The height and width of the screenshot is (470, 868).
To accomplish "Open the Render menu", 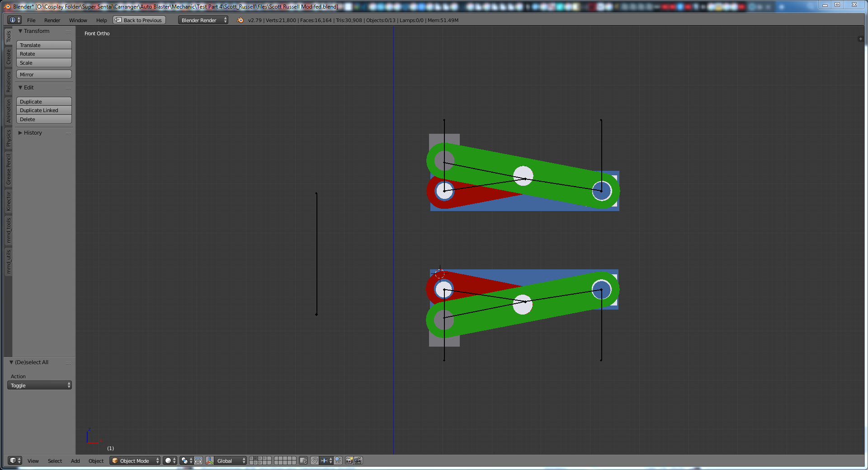I will [x=52, y=20].
